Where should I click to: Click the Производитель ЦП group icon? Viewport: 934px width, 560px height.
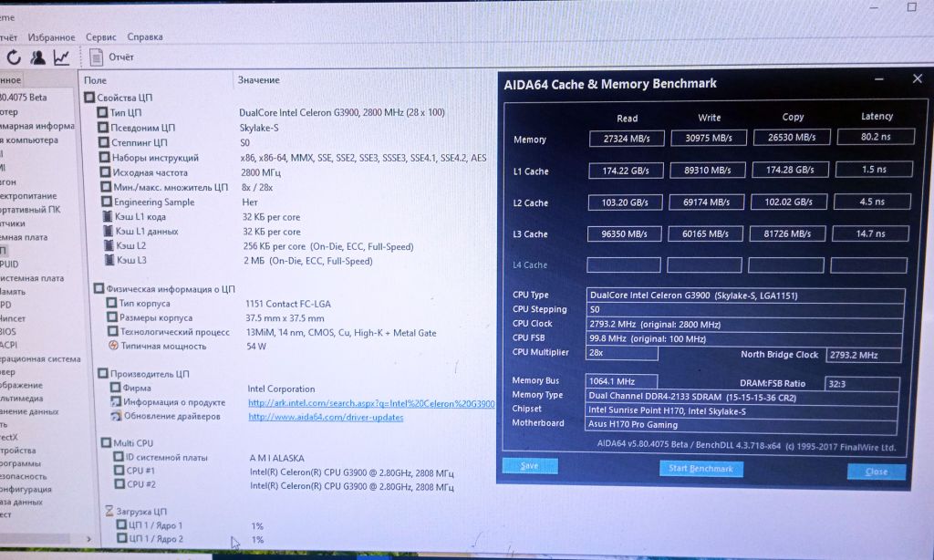[103, 374]
